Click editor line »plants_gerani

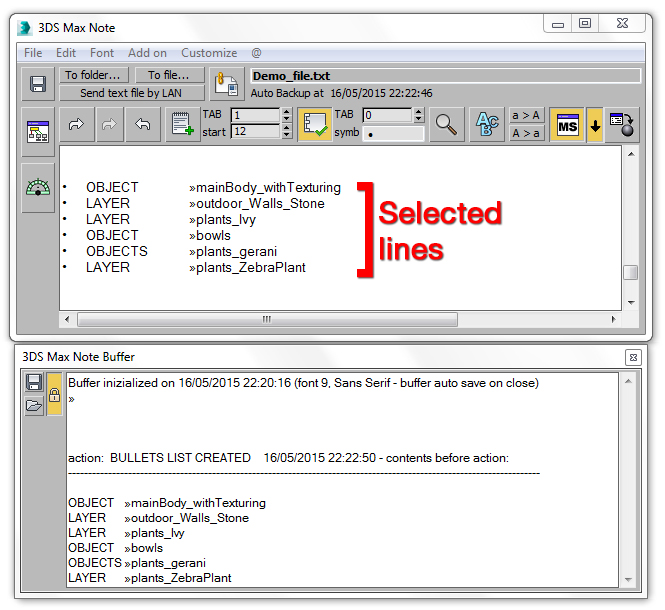tap(233, 252)
